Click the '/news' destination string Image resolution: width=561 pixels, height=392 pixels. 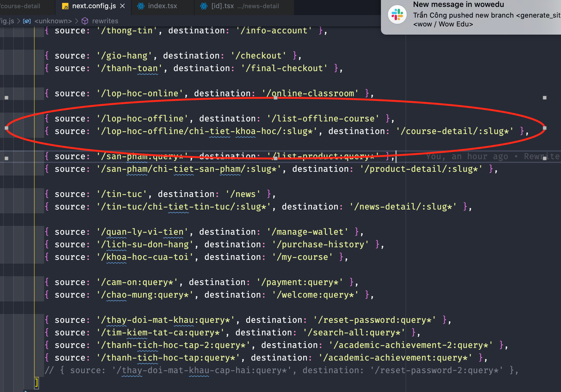click(243, 194)
